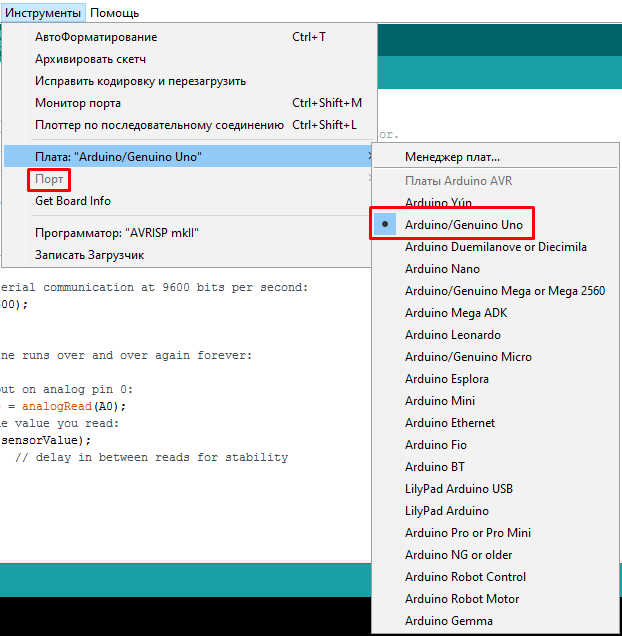Click analogRead in the code editor
The image size is (622, 636).
tap(57, 406)
